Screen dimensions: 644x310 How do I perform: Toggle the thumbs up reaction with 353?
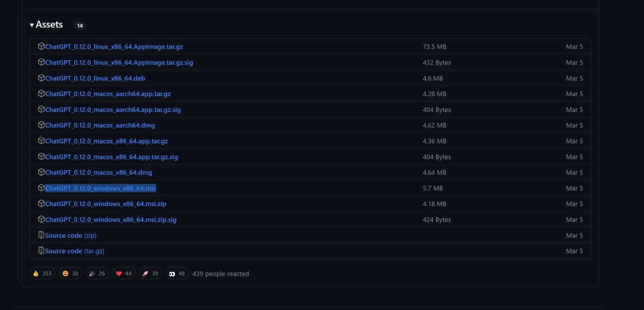[42, 273]
